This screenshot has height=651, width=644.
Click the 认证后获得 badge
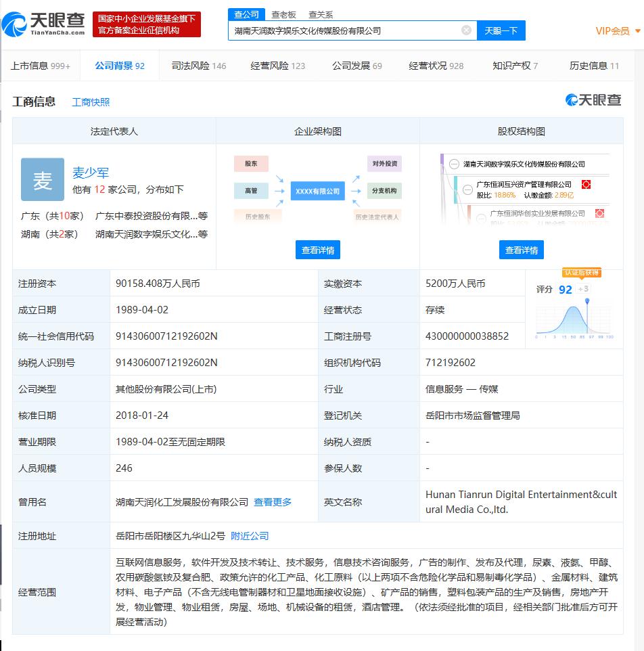[x=581, y=273]
